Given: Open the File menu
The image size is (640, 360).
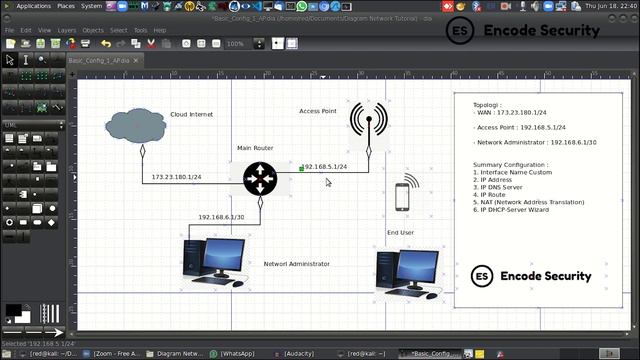Looking at the screenshot, I should (9, 30).
